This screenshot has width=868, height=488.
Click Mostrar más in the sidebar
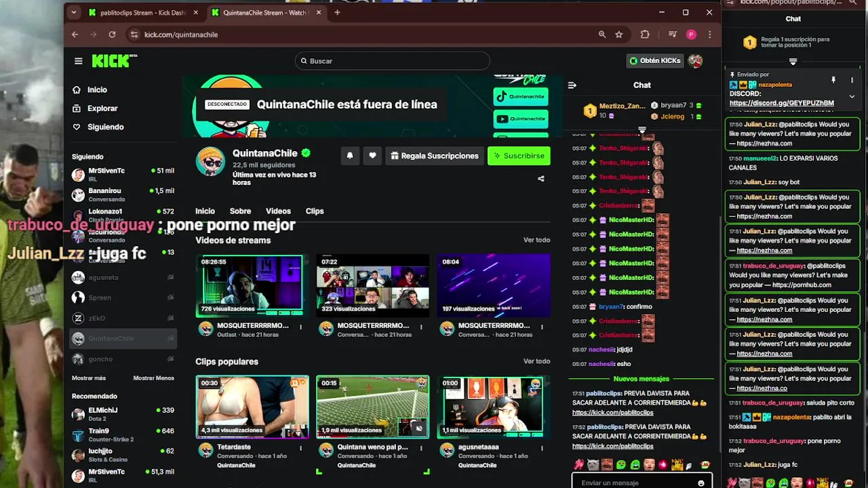89,378
